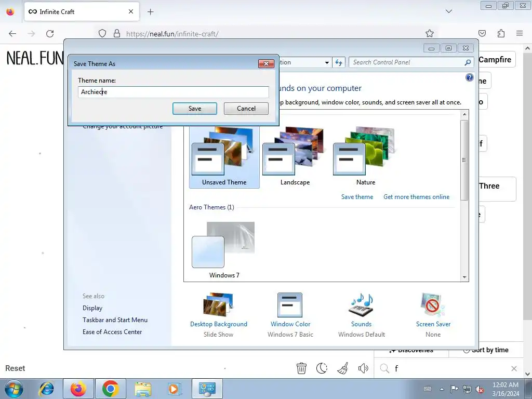Toggle dark mode moon icon

click(322, 368)
